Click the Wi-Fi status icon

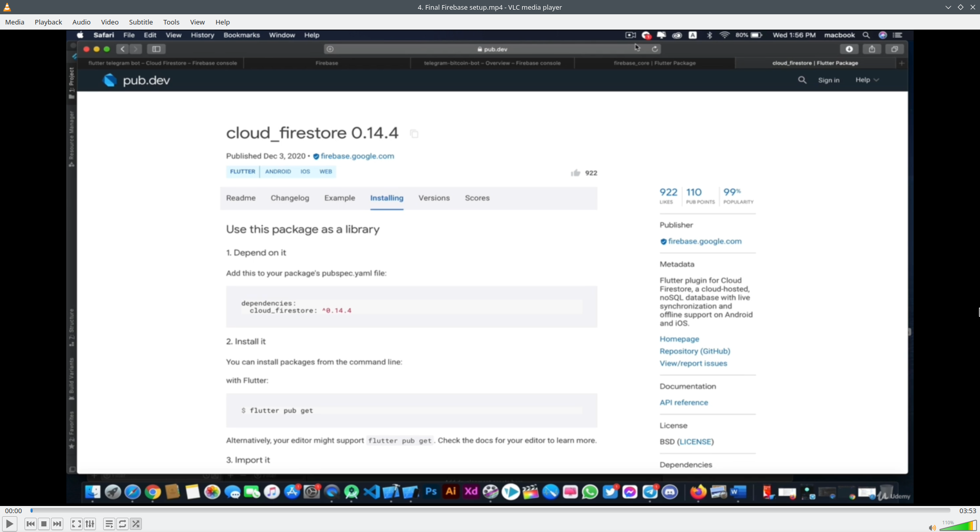pyautogui.click(x=724, y=35)
